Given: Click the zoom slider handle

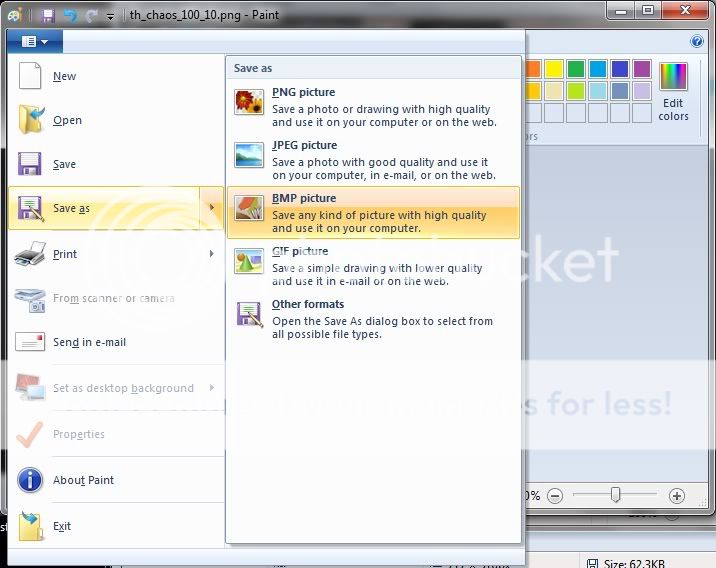Looking at the screenshot, I should click(x=616, y=495).
